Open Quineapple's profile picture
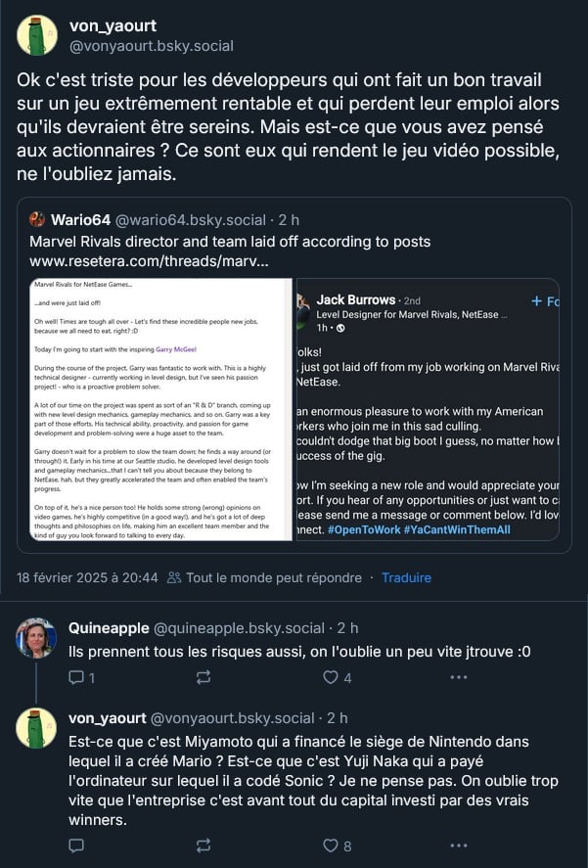This screenshot has width=588, height=868. [36, 638]
